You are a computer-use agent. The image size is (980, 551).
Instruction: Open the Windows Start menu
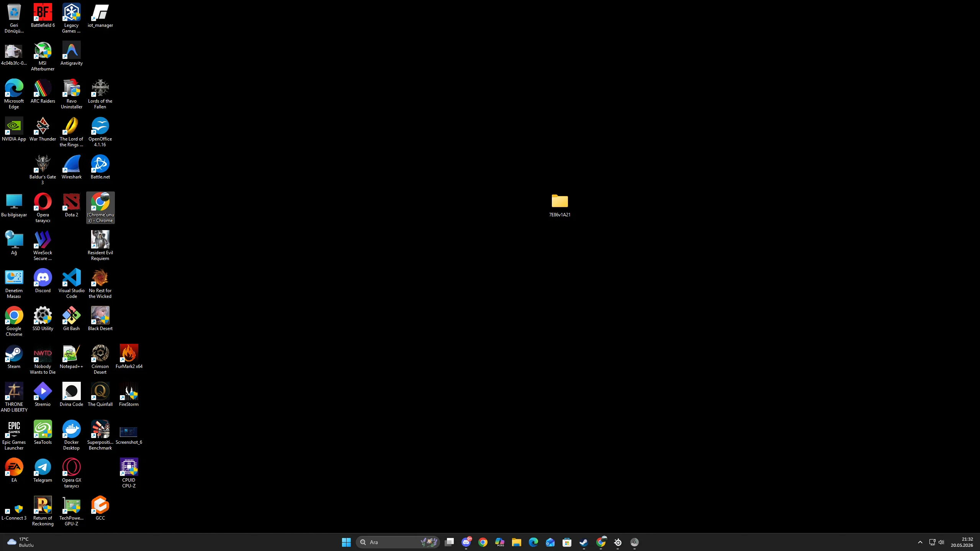click(x=346, y=542)
